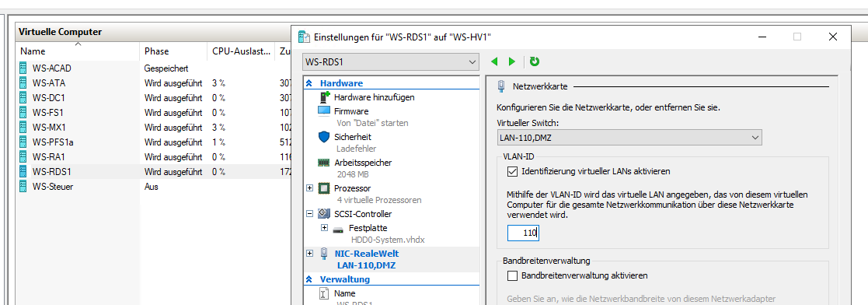Select WS-ACAD row by its name
The height and width of the screenshot is (305, 868).
[52, 68]
